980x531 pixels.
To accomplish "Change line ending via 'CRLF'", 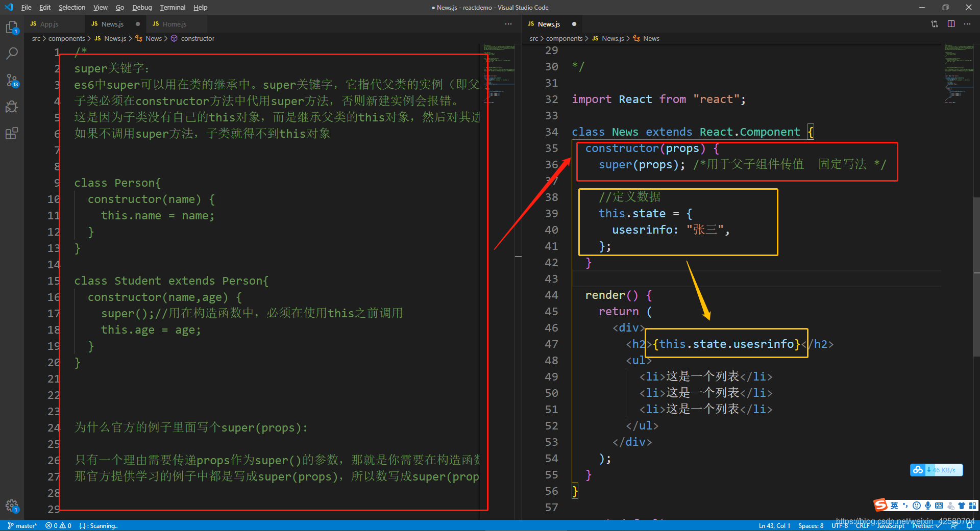I will pyautogui.click(x=863, y=525).
